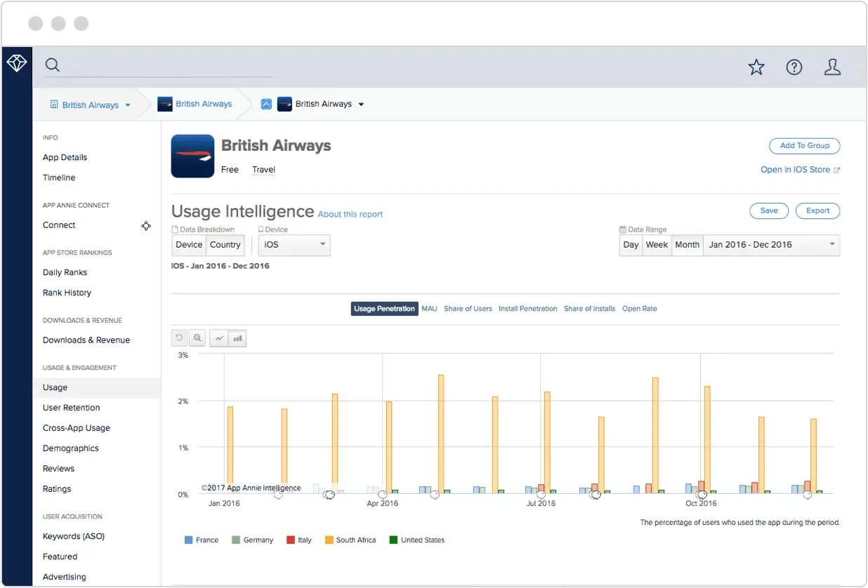Open the user account profile icon
The height and width of the screenshot is (588, 868).
tap(832, 67)
